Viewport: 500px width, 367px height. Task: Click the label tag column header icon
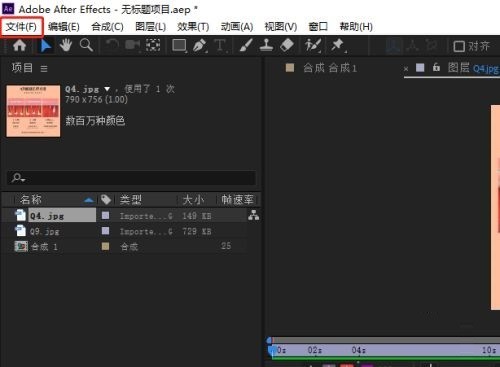pos(106,200)
